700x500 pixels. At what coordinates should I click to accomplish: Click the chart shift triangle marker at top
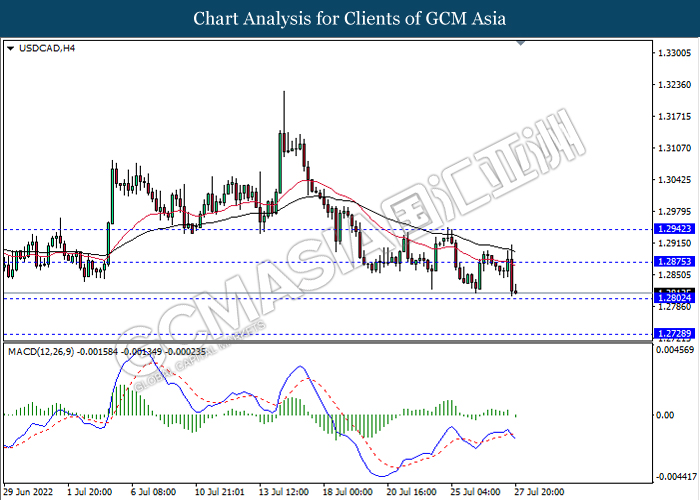[x=521, y=43]
